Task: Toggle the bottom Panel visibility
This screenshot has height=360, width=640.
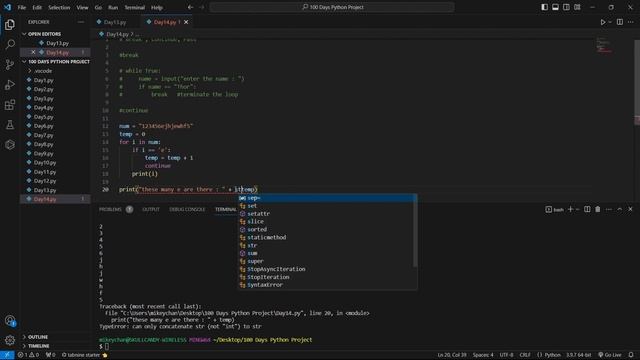Action: [x=556, y=7]
